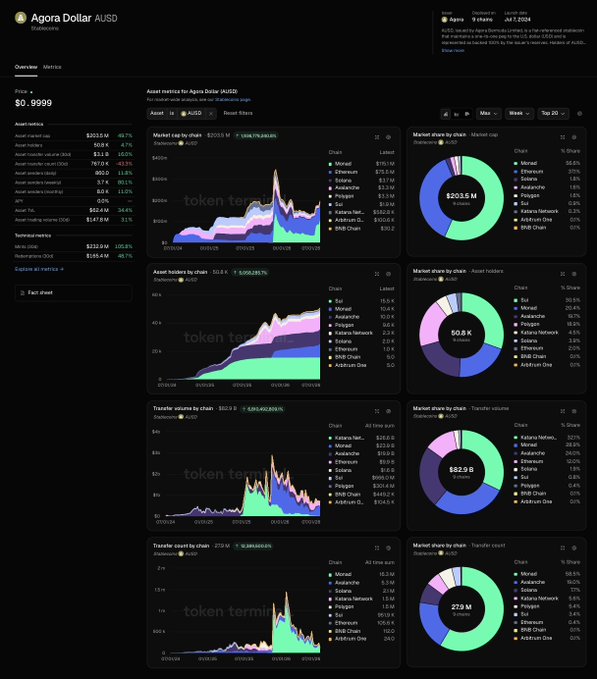The image size is (597, 679).
Task: Expand the Market share Transfer count donut chart
Action: coord(562,548)
